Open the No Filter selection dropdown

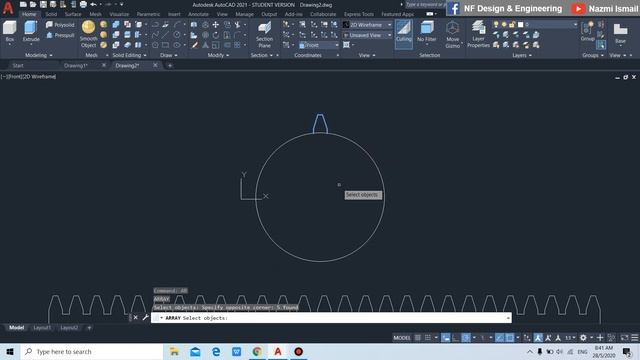click(427, 33)
